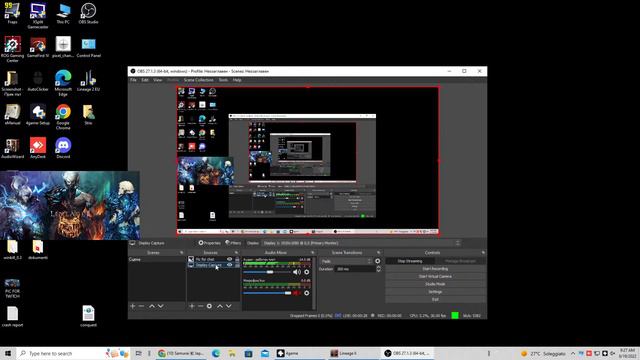Open Sources panel dock options icon
Screen dimensions: 640x360
(236, 253)
